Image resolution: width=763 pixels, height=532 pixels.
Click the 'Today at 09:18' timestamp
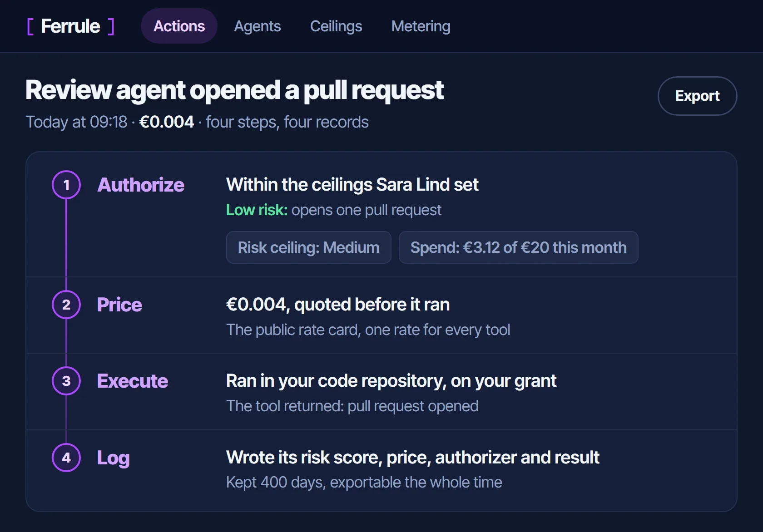click(76, 122)
